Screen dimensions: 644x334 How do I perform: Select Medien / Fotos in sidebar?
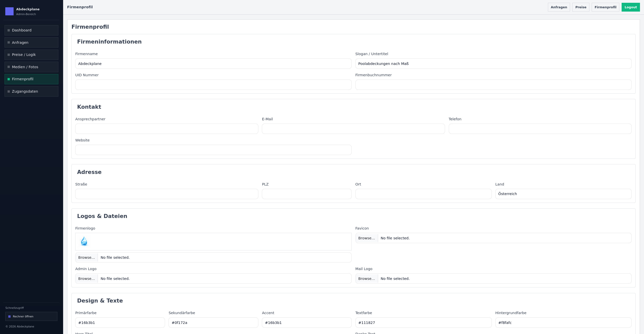coord(31,67)
